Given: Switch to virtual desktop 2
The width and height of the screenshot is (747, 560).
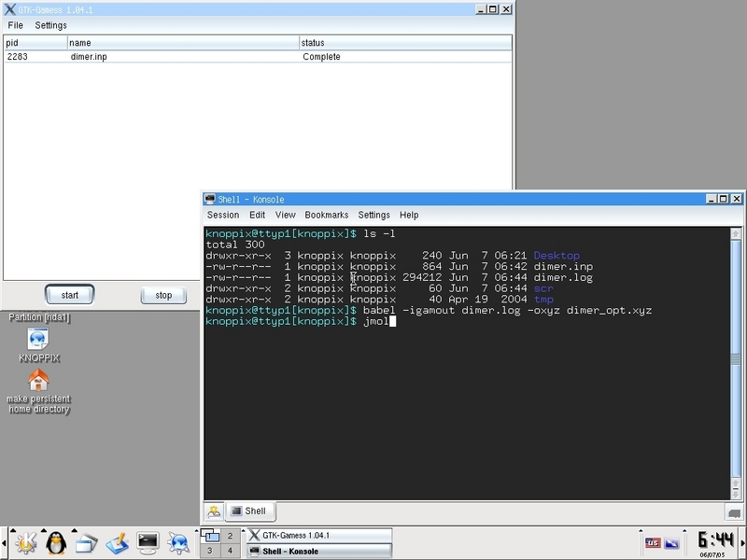Looking at the screenshot, I should 229,536.
